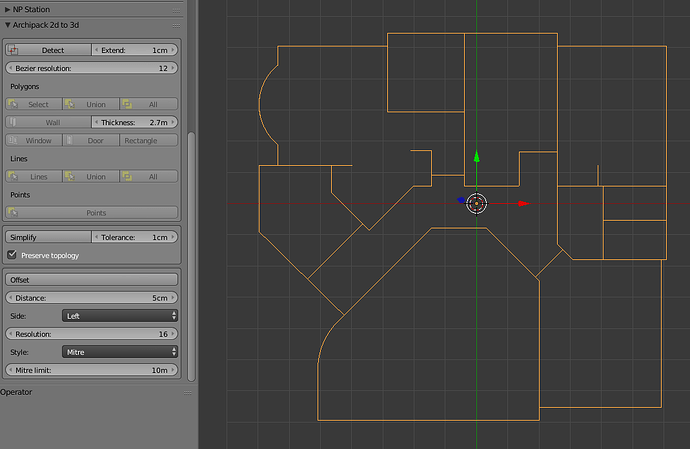Click the Operator panel drag grip
The height and width of the screenshot is (449, 690).
[187, 393]
